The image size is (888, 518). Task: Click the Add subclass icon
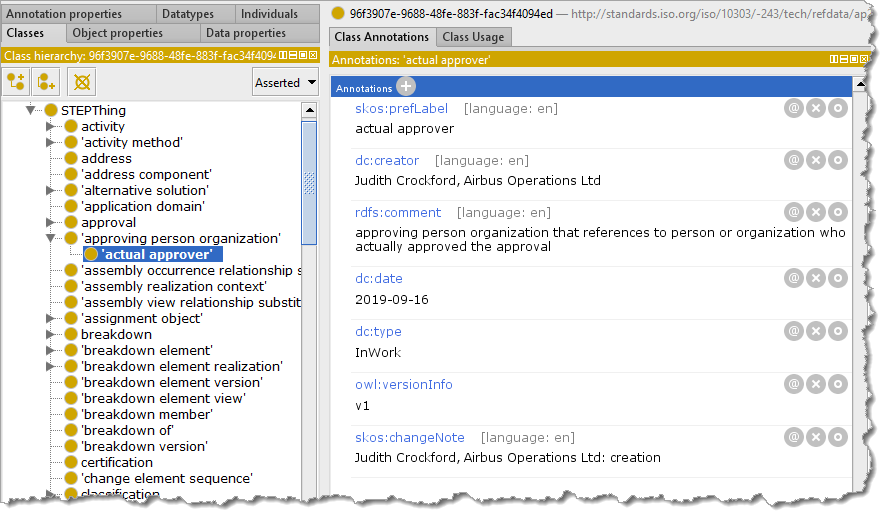point(16,82)
